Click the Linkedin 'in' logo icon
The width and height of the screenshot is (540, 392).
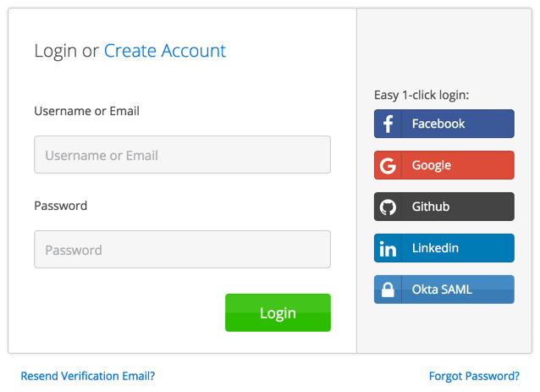[x=388, y=249]
